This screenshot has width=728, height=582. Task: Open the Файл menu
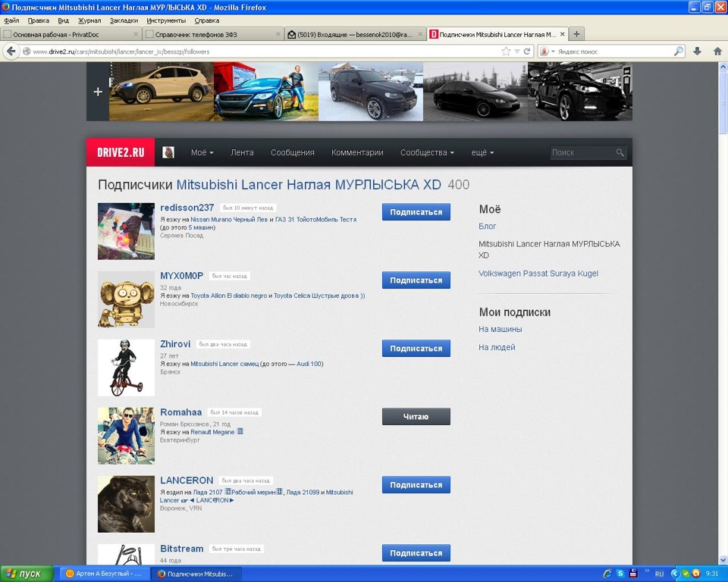(x=11, y=20)
